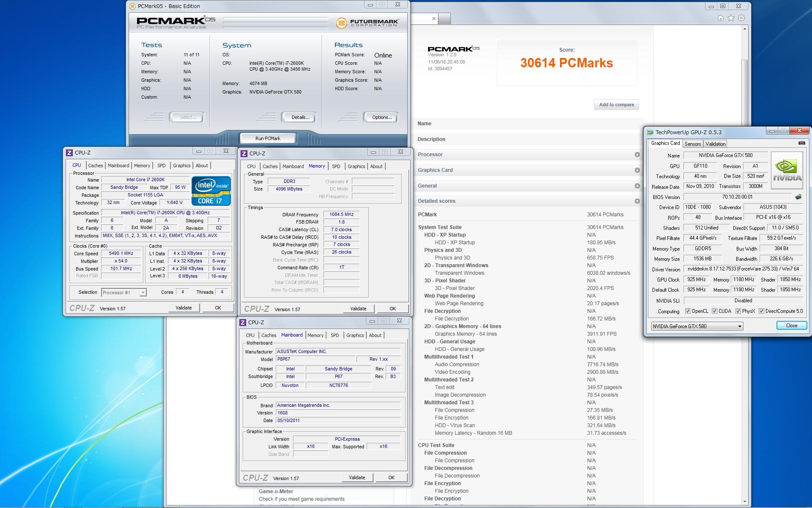
Task: Collapse the Detailed scores section
Action: point(637,201)
